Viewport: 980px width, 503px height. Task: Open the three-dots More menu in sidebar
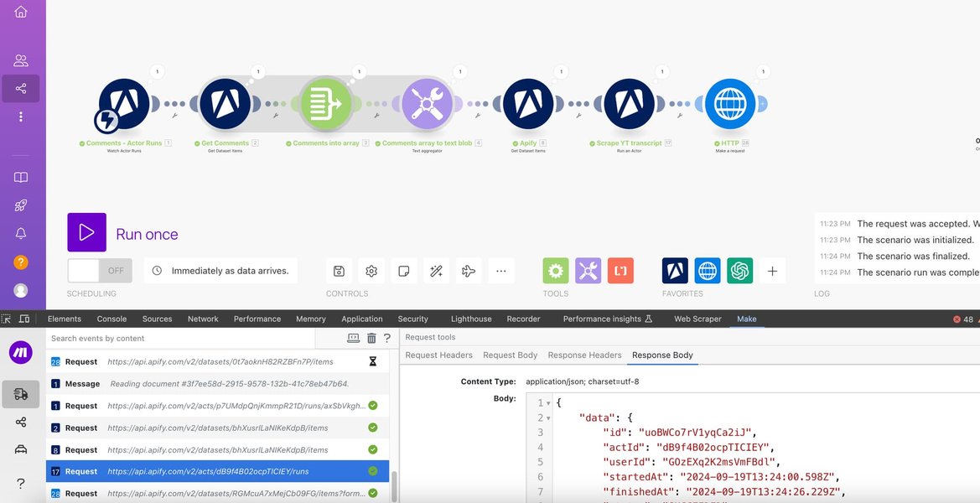point(21,117)
